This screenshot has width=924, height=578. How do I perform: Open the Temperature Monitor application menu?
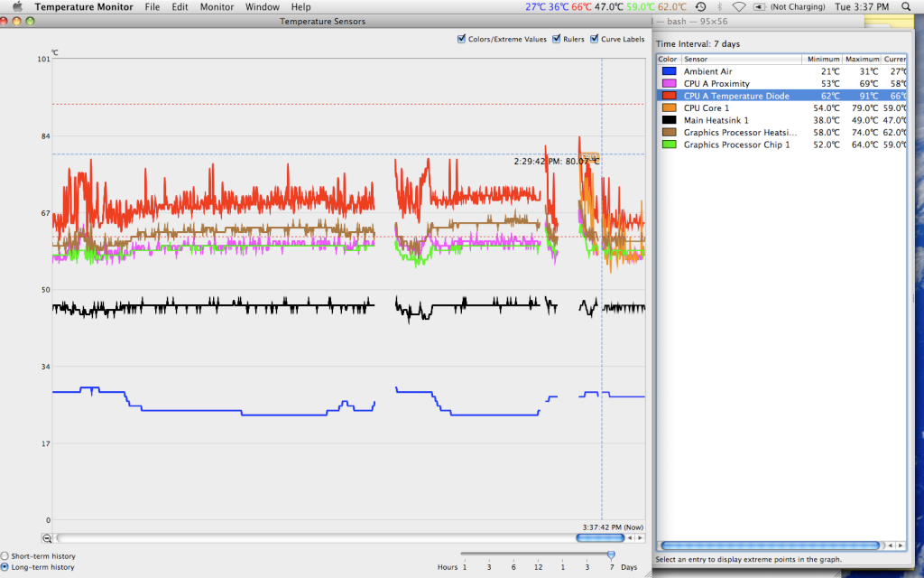pos(83,6)
